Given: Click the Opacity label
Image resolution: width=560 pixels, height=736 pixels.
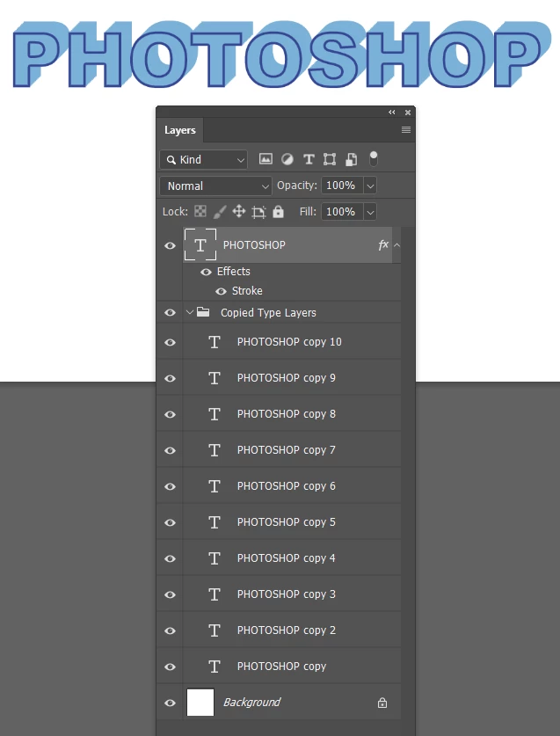Looking at the screenshot, I should tap(296, 186).
